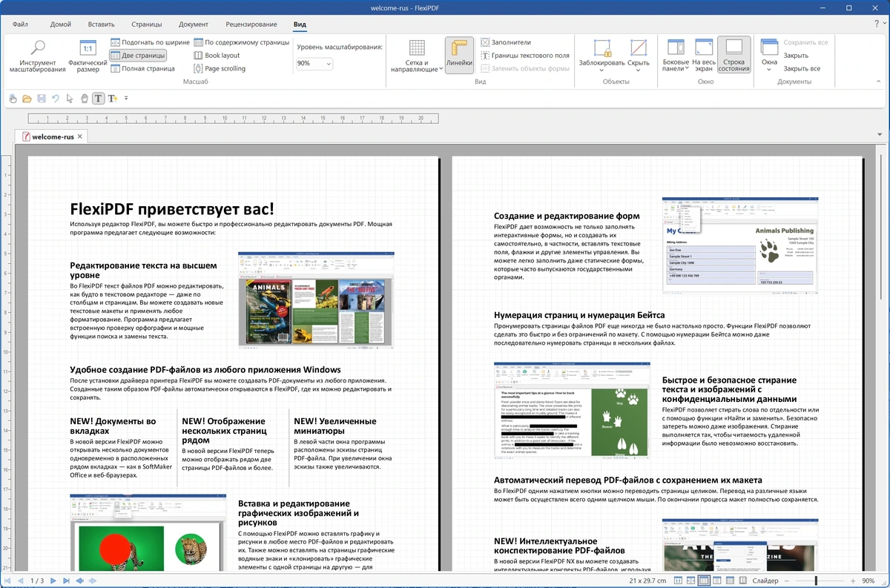Select the welcome-rus document tab
This screenshot has width=890, height=588.
51,136
